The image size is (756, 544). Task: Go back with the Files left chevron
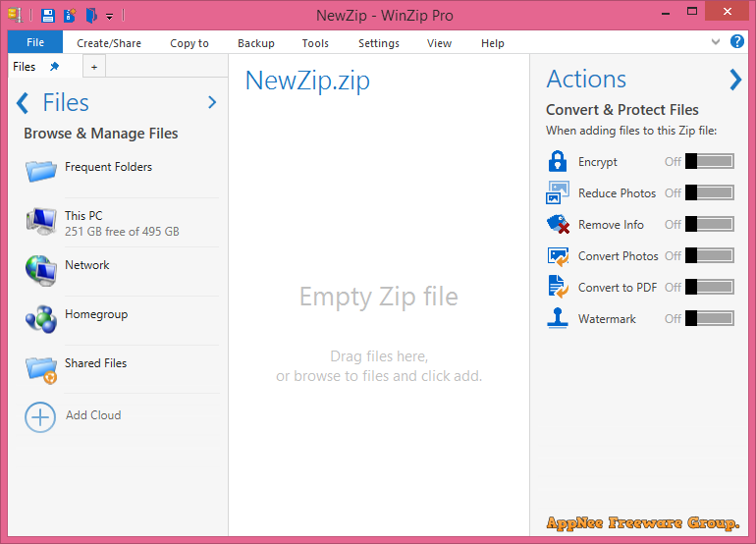click(23, 103)
